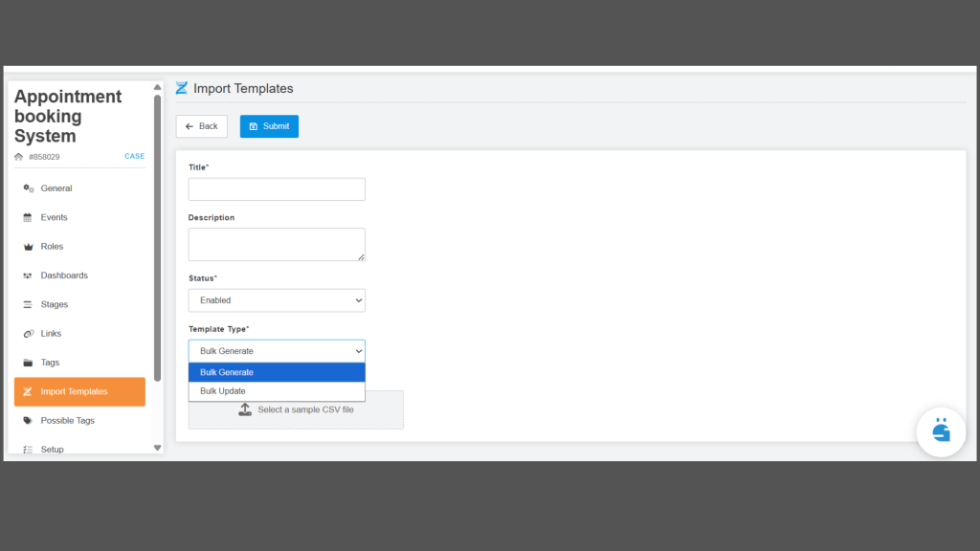The width and height of the screenshot is (980, 551).
Task: Go to Setup in the sidebar menu
Action: [52, 449]
